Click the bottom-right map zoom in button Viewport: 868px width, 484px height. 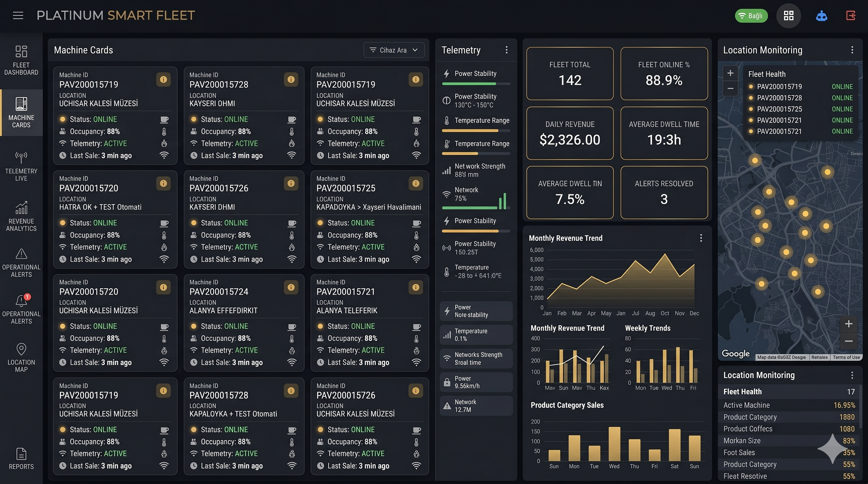[x=848, y=324]
